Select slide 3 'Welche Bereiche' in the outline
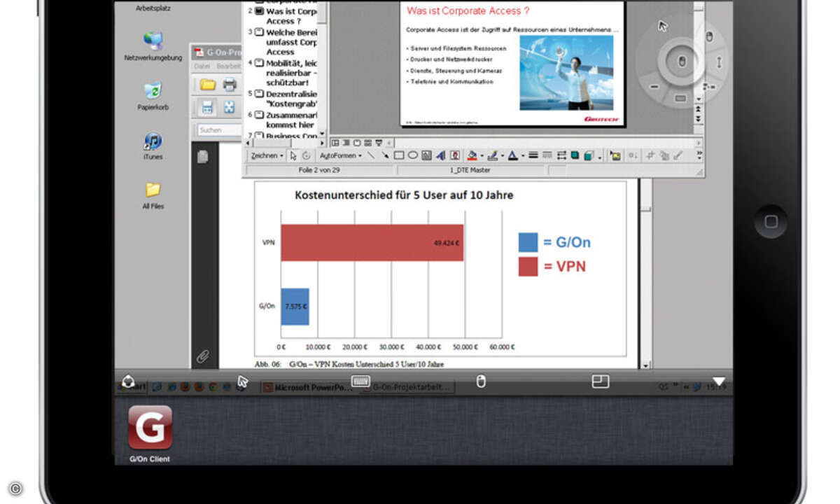Image resolution: width=840 pixels, height=504 pixels. pyautogui.click(x=290, y=42)
